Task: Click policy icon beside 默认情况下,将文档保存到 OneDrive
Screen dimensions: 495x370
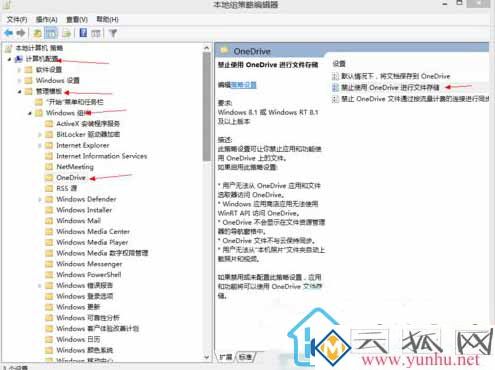Action: [x=335, y=76]
